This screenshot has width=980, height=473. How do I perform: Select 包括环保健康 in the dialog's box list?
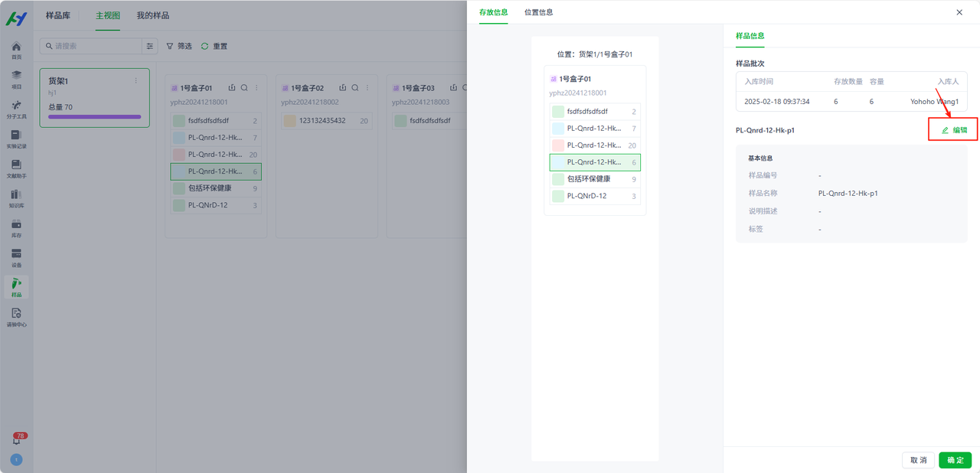pos(590,179)
